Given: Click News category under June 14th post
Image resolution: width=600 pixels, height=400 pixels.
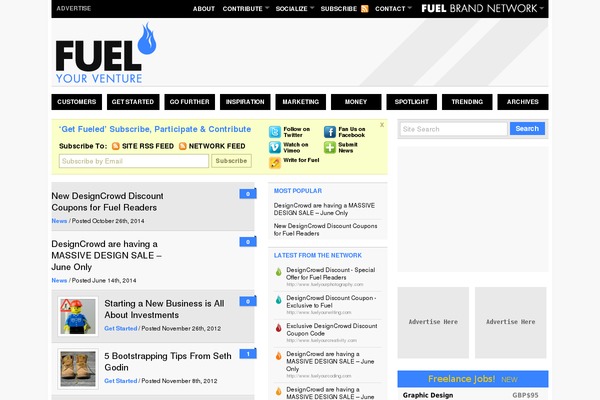Looking at the screenshot, I should point(59,281).
